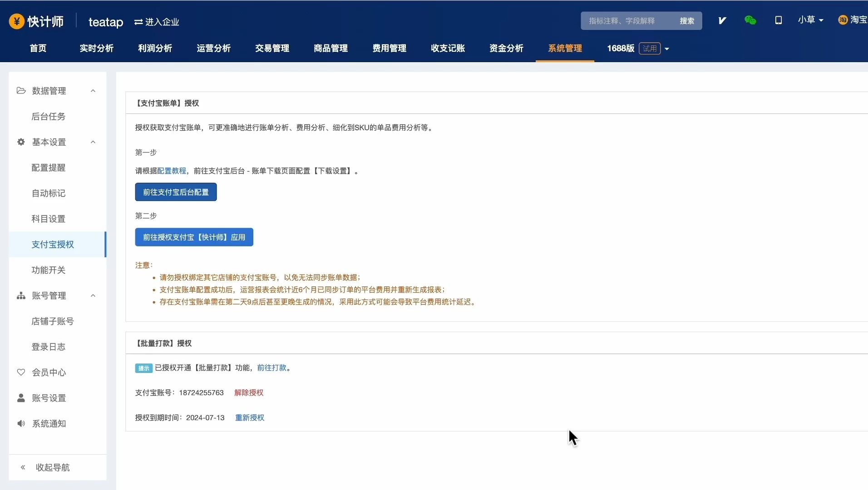Open the 小草 user dropdown
This screenshot has height=490, width=868.
tap(811, 20)
